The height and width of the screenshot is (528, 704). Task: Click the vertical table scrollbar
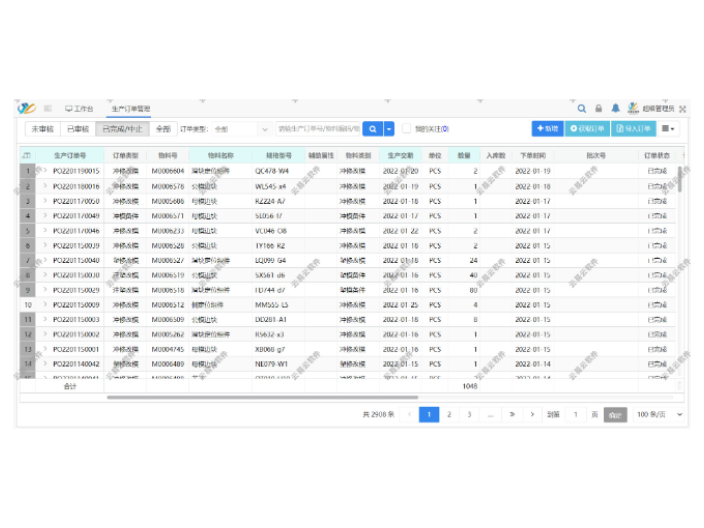[680, 179]
